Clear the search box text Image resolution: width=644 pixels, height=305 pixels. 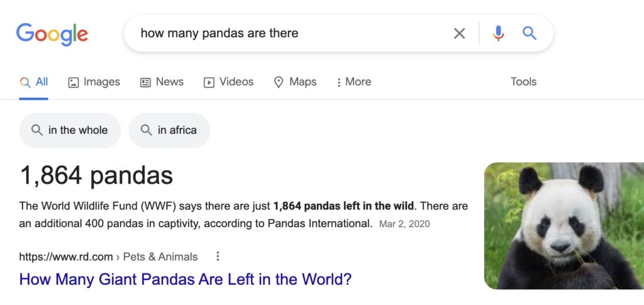460,33
